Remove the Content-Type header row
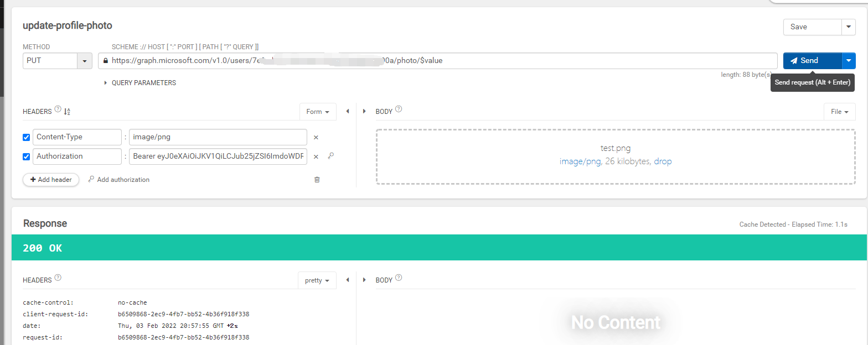868x345 pixels. [x=316, y=138]
